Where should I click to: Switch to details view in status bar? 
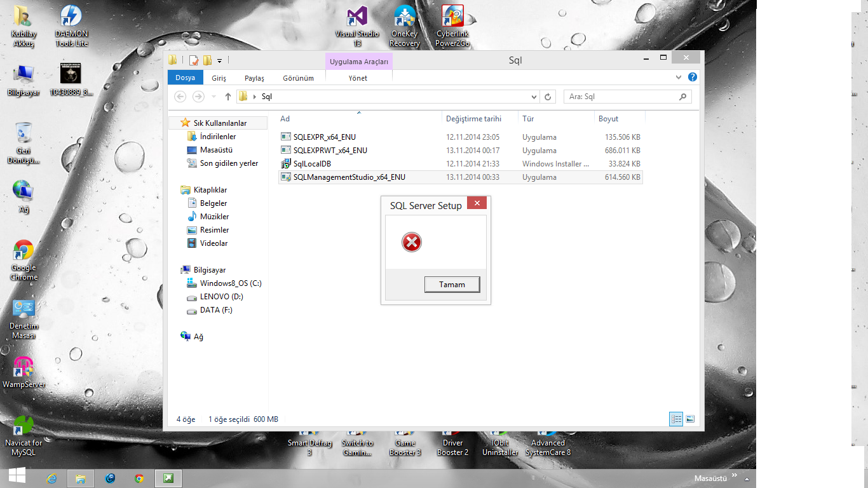coord(676,419)
